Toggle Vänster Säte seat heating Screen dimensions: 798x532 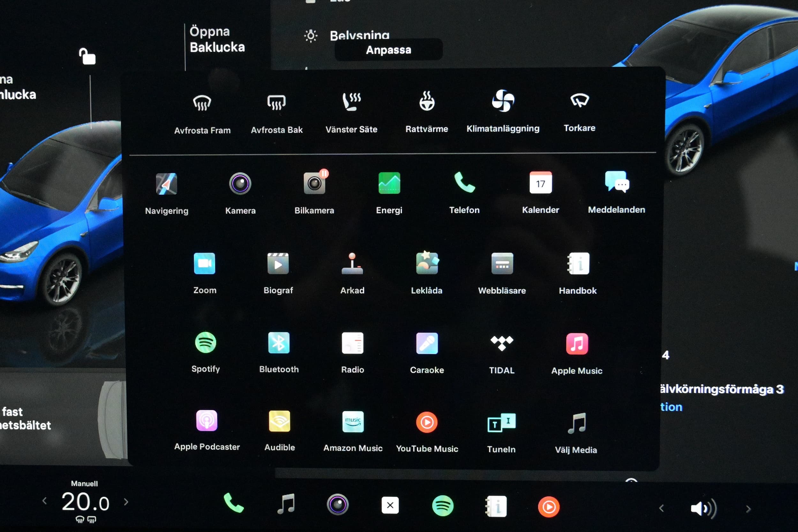(x=351, y=112)
